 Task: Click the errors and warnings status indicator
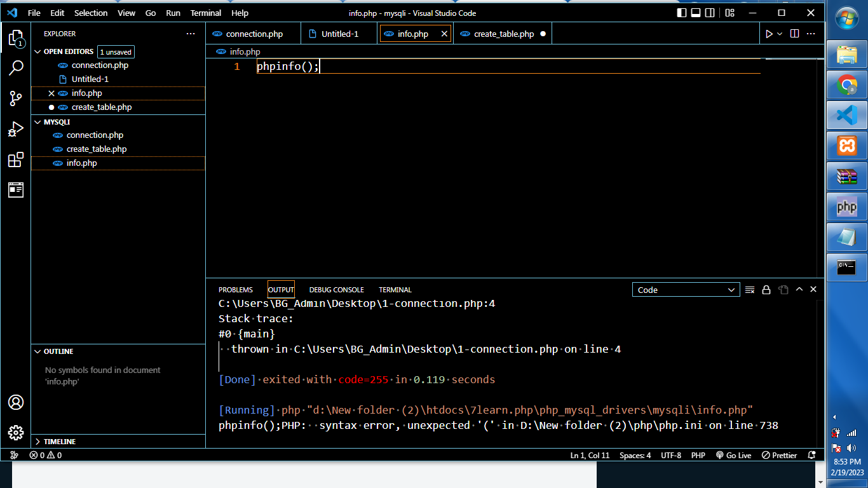tap(46, 455)
